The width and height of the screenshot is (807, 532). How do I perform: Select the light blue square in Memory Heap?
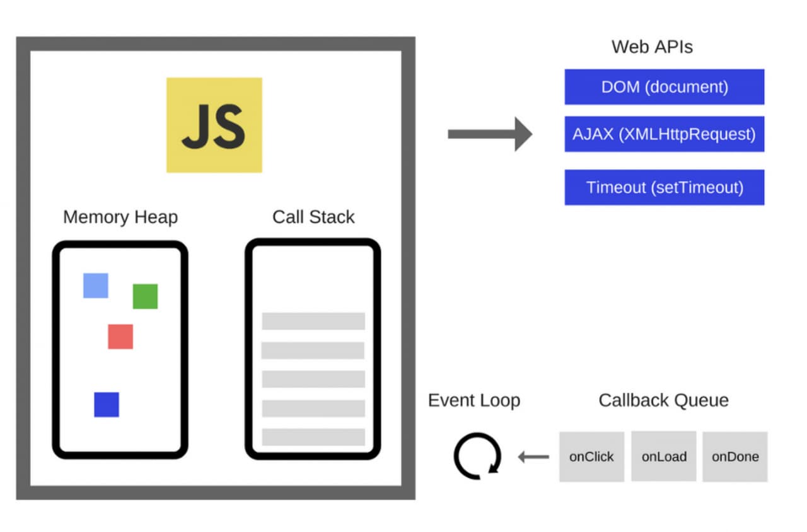click(96, 286)
